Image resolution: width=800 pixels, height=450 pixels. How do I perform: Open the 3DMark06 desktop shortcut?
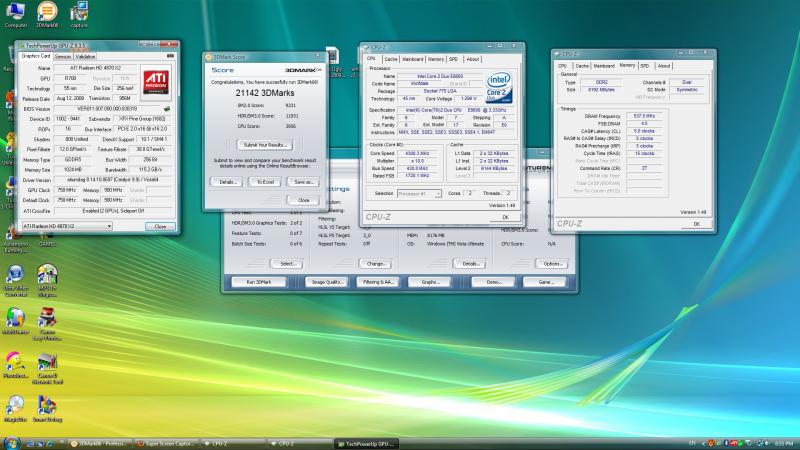(47, 14)
